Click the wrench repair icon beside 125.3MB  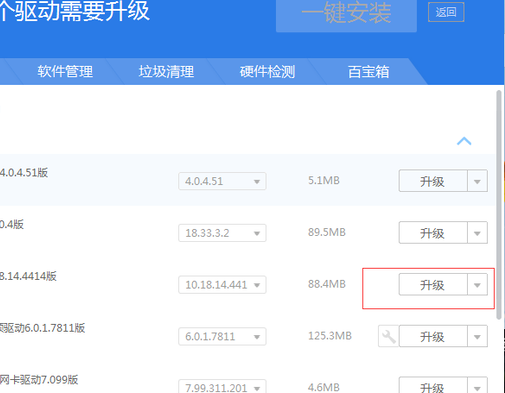click(389, 336)
